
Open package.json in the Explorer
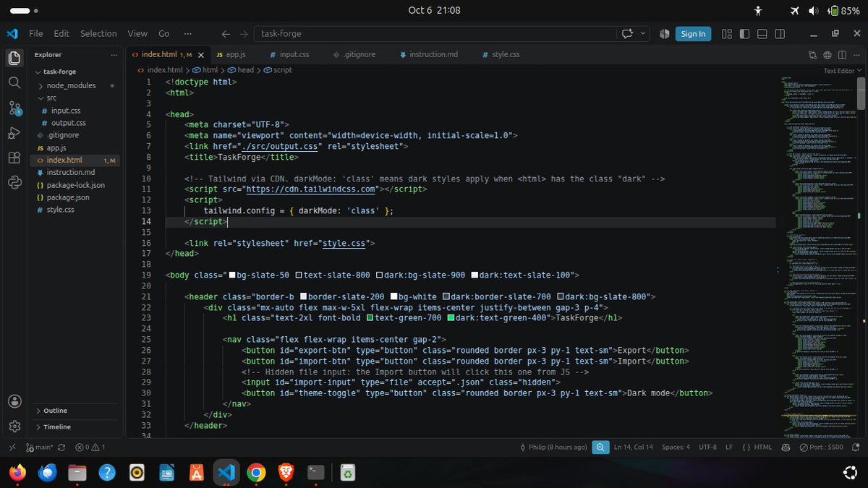click(x=68, y=197)
